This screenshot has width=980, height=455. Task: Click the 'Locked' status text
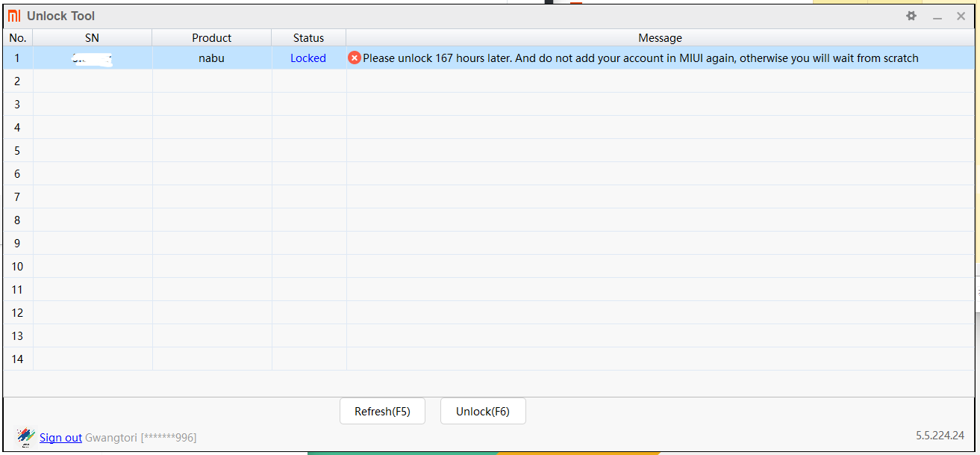pos(308,58)
